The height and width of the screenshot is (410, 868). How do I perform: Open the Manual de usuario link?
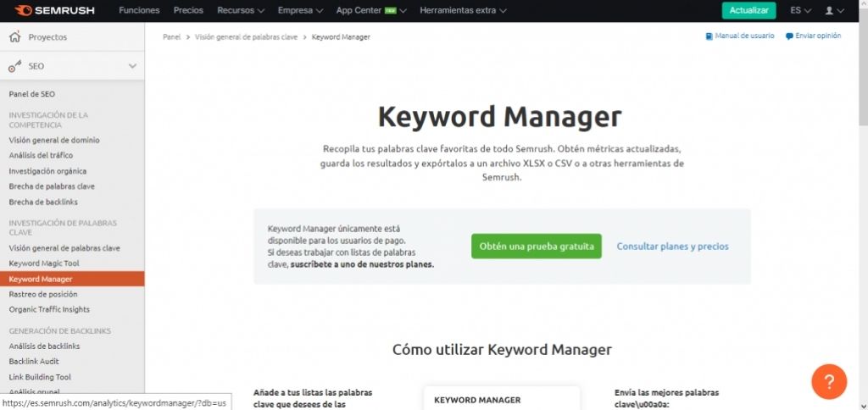click(x=744, y=36)
